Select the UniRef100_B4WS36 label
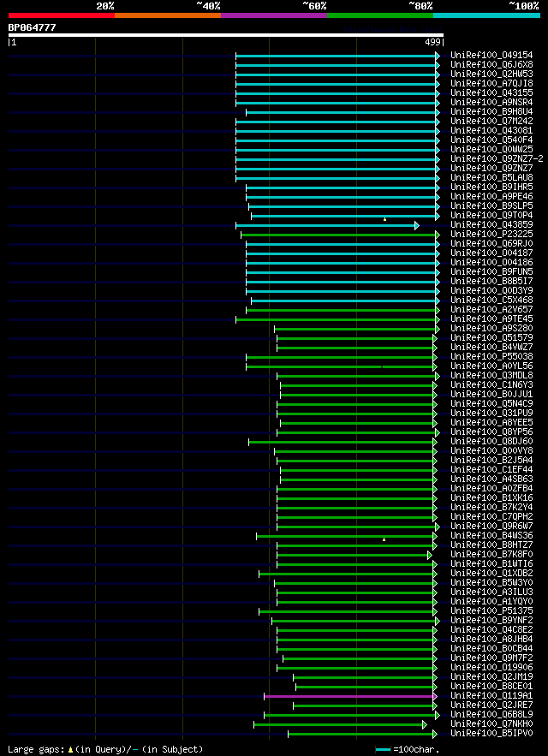This screenshot has width=548, height=756. pos(491,536)
